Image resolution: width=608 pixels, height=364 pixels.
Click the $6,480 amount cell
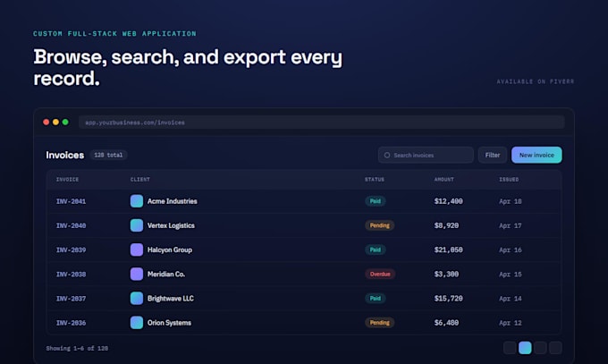tap(446, 323)
